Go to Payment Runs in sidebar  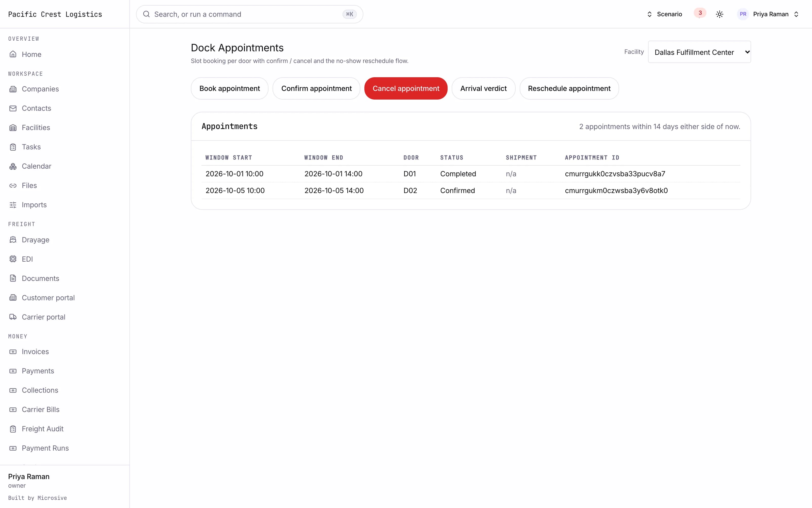45,448
